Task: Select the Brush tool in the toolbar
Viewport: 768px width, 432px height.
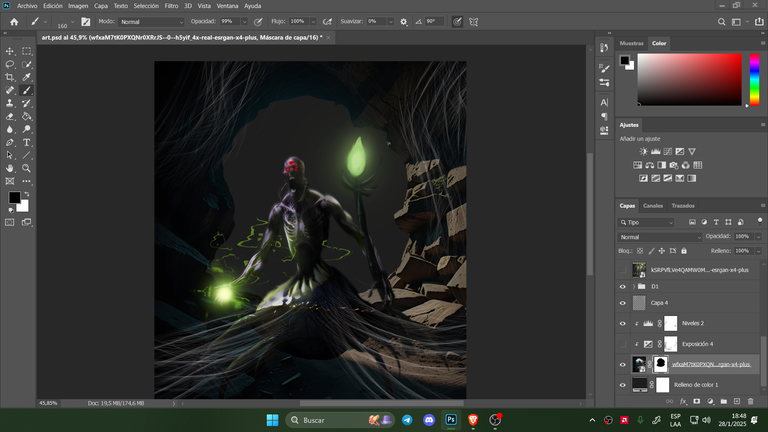Action: click(x=26, y=90)
